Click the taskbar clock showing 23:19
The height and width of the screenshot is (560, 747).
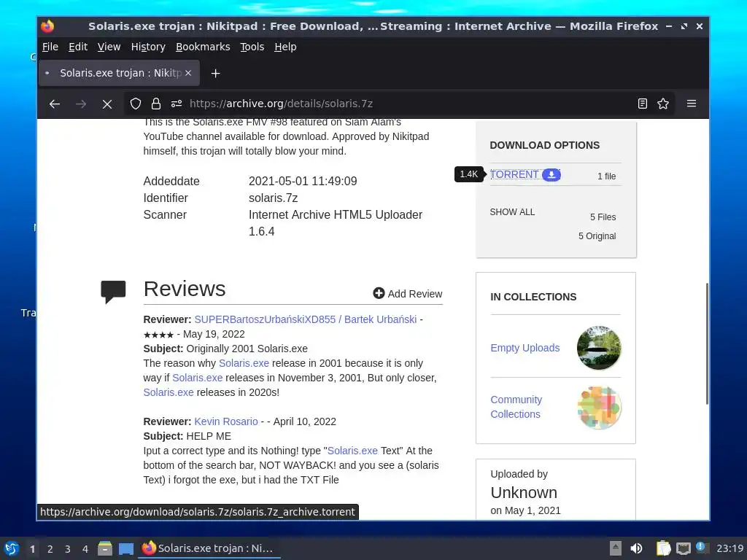pos(729,548)
